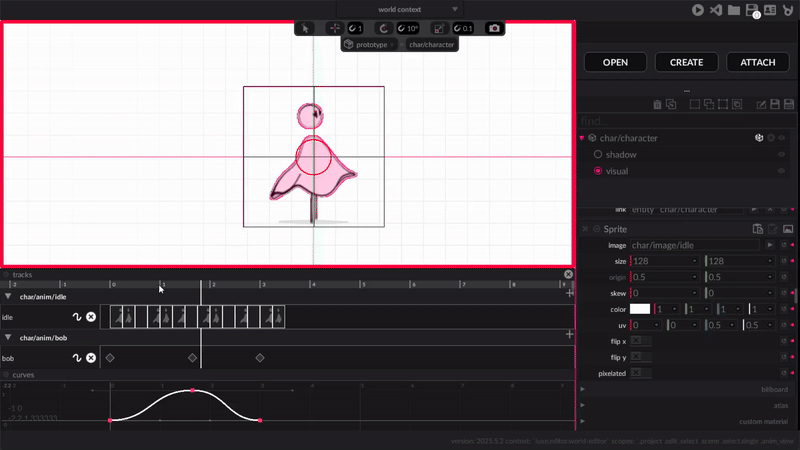Toggle the flip x checkbox
Viewport: 800px width, 450px height.
(636, 341)
